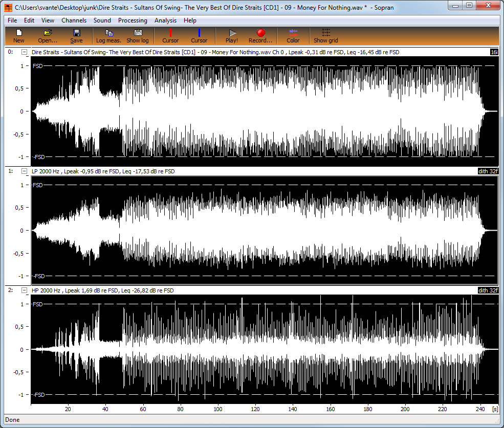Select the blue Cursor tool

199,36
